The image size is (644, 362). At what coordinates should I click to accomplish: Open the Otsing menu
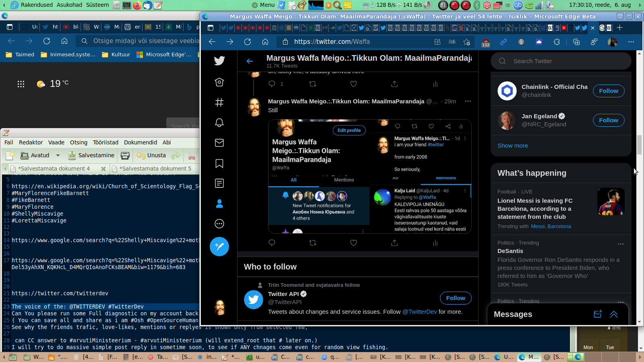point(78,142)
